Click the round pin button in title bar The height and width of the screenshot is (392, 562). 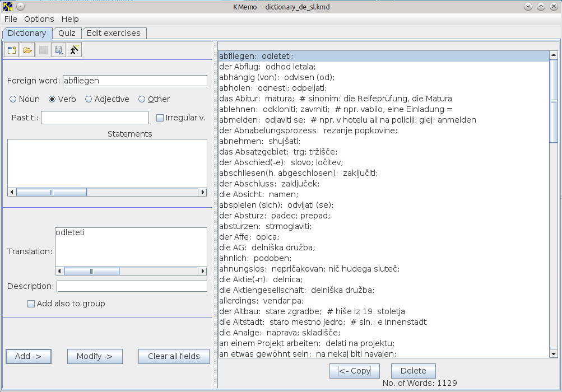(x=20, y=7)
